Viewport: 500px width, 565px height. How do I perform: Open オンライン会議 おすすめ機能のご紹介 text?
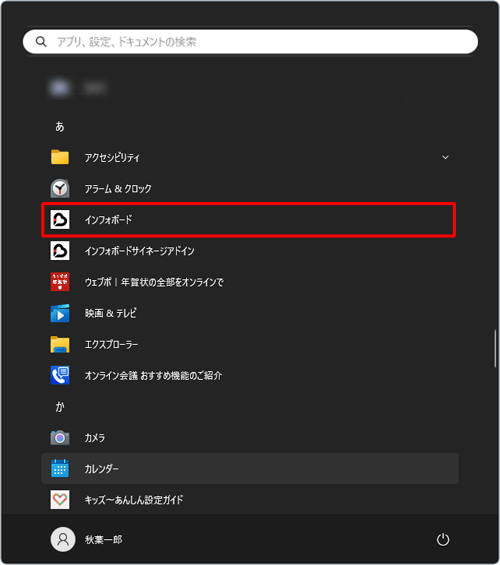click(153, 375)
